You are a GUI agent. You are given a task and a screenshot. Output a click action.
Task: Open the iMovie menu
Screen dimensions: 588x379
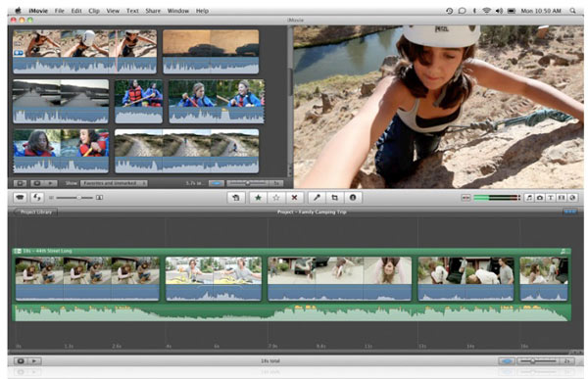pos(38,11)
